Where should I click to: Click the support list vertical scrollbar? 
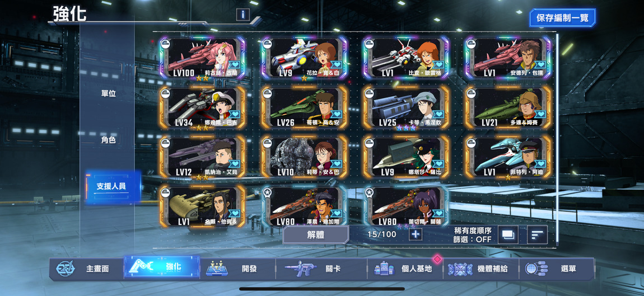(x=557, y=139)
